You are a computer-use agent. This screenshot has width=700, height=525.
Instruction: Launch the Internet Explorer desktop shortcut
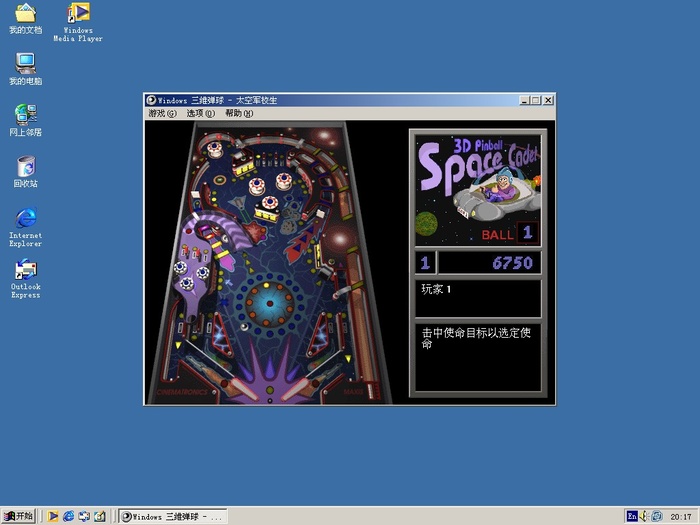[x=25, y=218]
